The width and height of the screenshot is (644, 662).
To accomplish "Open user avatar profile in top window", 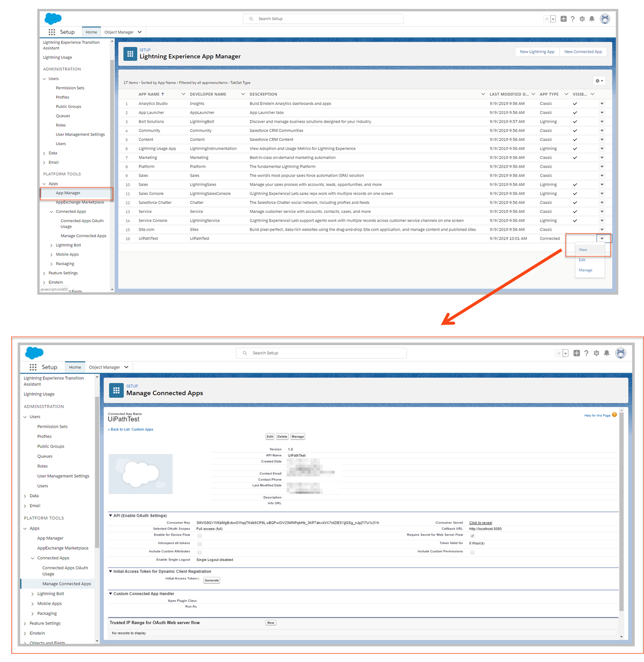I will click(x=605, y=19).
